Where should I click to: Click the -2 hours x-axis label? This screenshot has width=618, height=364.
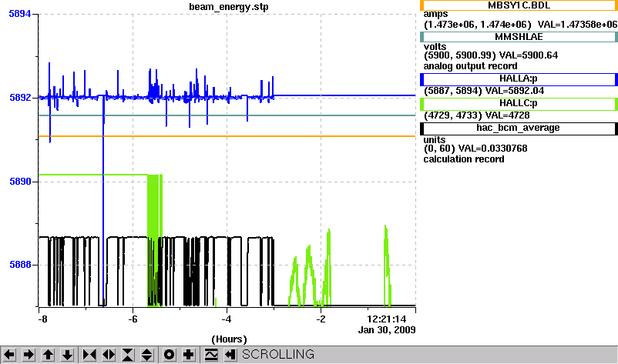pos(321,319)
